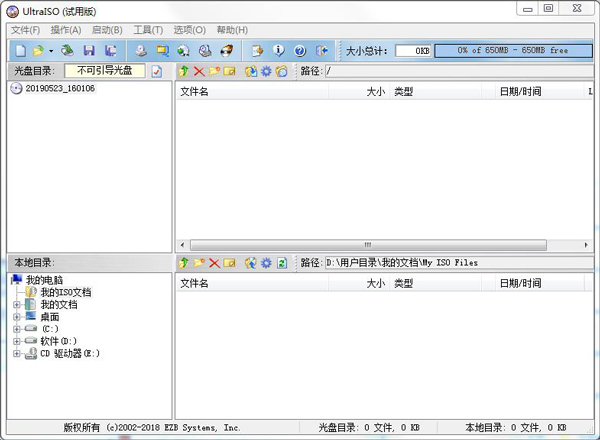The width and height of the screenshot is (600, 440).
Task: Click the Info icon in main toolbar
Action: tap(278, 50)
